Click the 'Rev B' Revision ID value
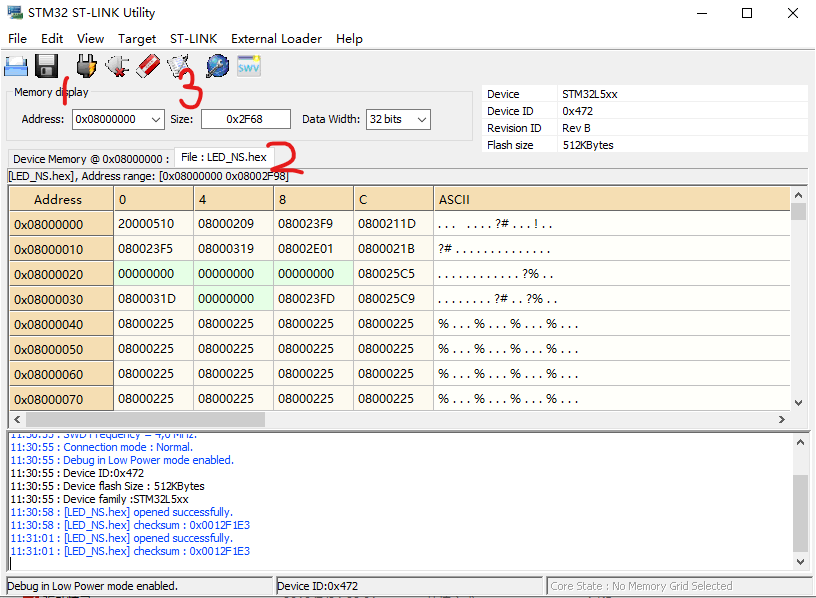This screenshot has width=816, height=598. [x=576, y=128]
